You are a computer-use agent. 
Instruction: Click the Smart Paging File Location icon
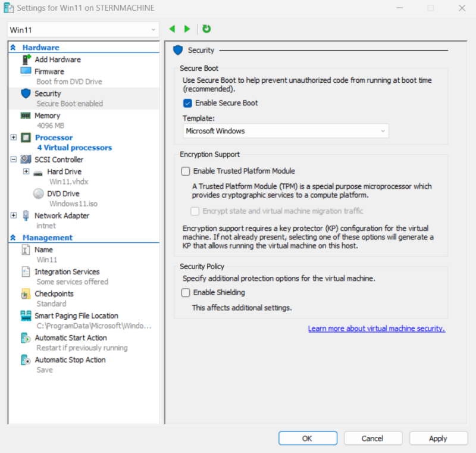point(26,315)
